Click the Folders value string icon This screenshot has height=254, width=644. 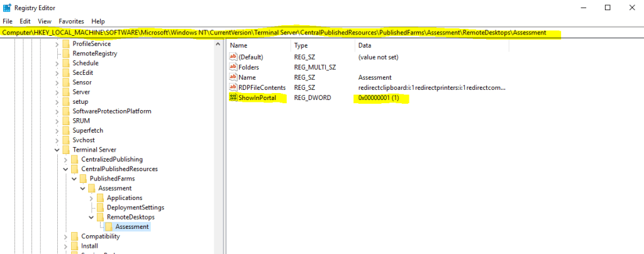click(233, 67)
